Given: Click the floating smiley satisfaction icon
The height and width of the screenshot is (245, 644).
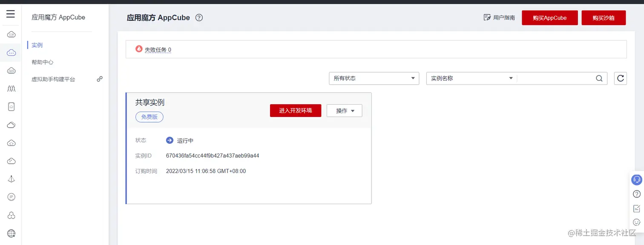Looking at the screenshot, I should click(x=637, y=222).
